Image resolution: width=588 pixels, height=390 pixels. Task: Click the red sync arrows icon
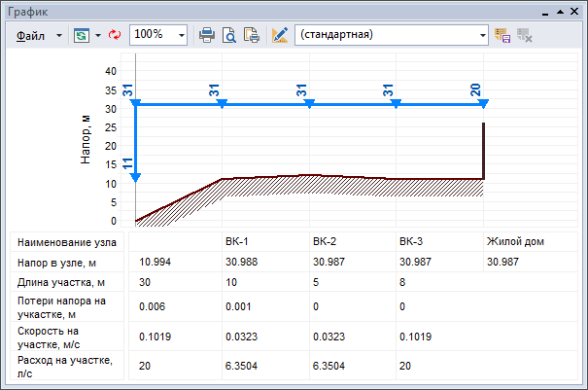tap(114, 34)
